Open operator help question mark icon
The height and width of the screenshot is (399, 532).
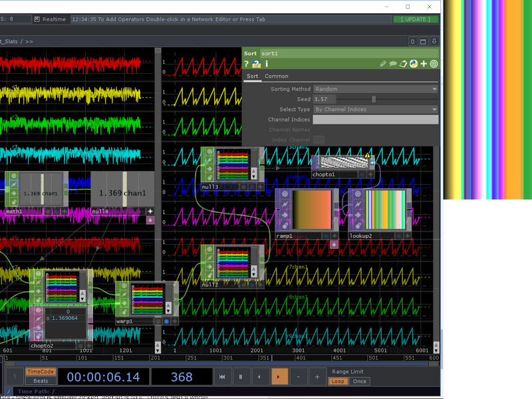coord(246,64)
